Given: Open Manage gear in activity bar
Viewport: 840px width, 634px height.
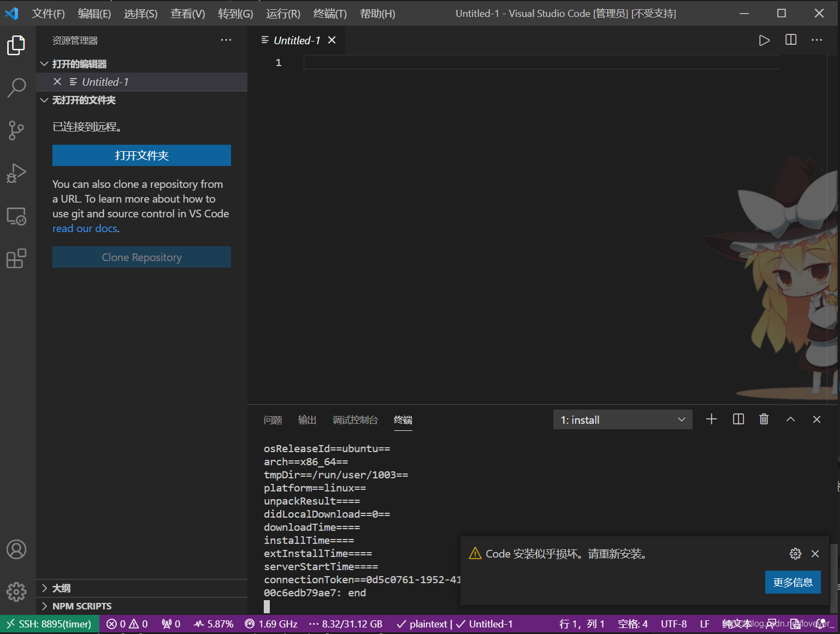Looking at the screenshot, I should [16, 591].
